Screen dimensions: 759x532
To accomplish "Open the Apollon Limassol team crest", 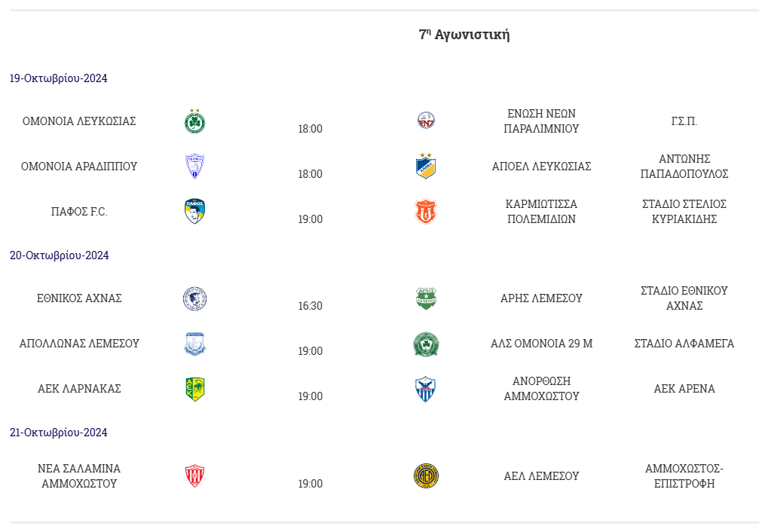I will tap(194, 344).
